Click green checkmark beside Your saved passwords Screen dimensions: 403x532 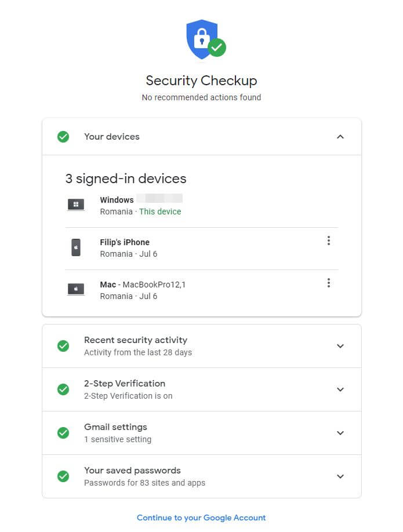[63, 476]
